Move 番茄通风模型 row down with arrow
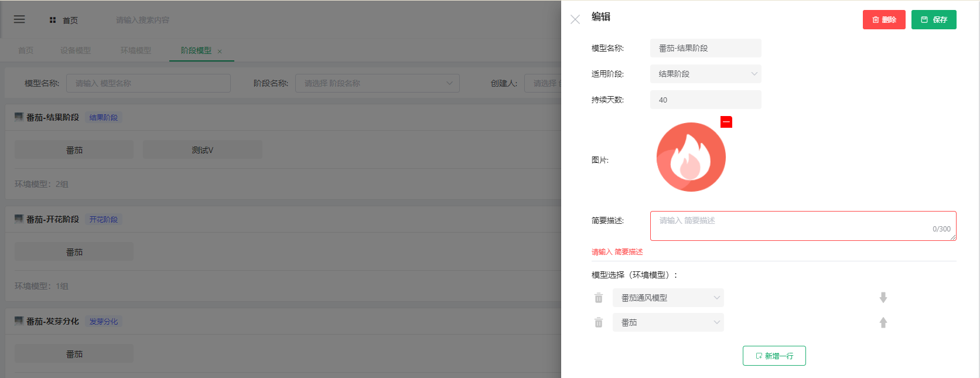 click(883, 298)
